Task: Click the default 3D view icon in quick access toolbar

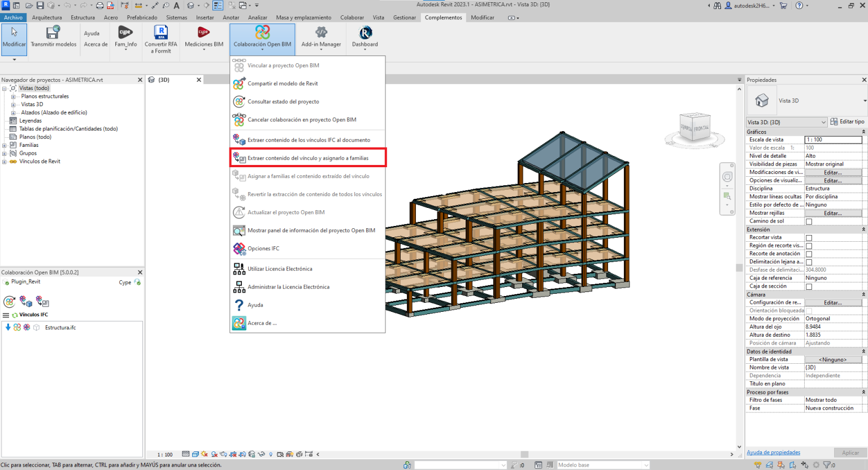Action: (x=191, y=5)
